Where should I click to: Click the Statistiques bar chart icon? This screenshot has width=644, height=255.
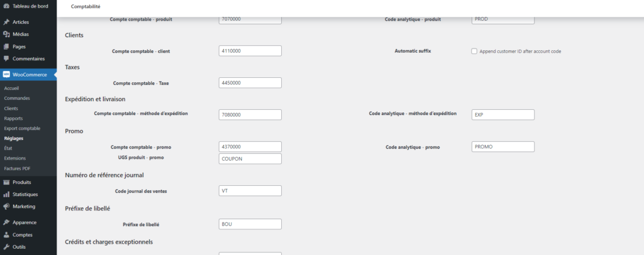click(x=6, y=194)
